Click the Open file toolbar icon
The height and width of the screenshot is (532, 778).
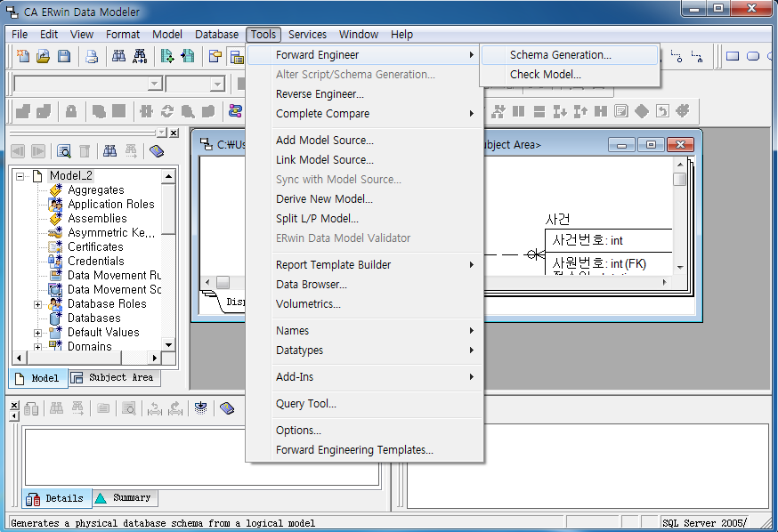point(43,56)
